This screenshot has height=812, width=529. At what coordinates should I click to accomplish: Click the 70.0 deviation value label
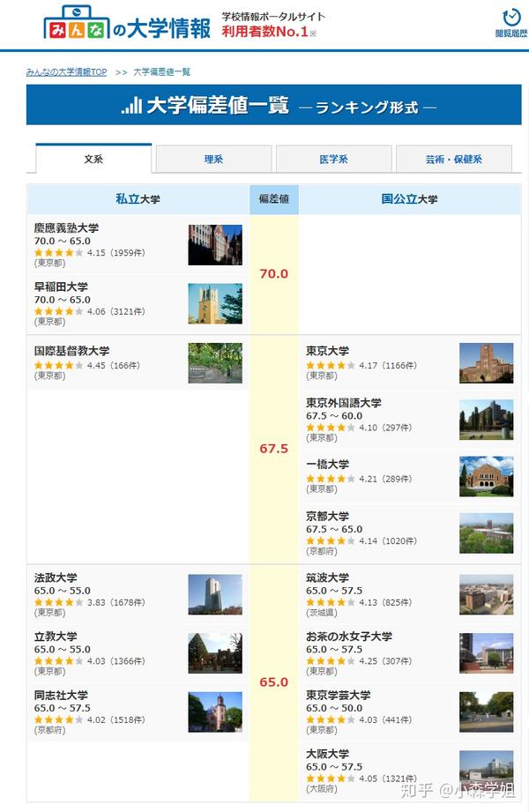coord(274,273)
